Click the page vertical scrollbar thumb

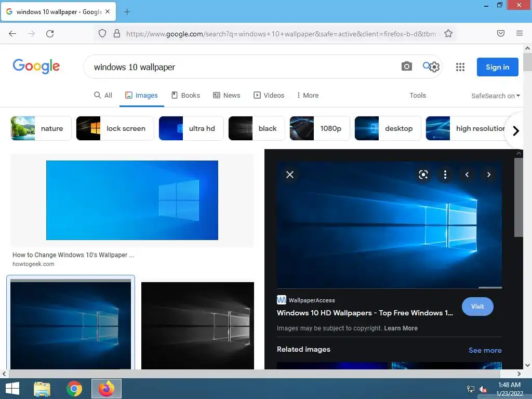point(528,62)
